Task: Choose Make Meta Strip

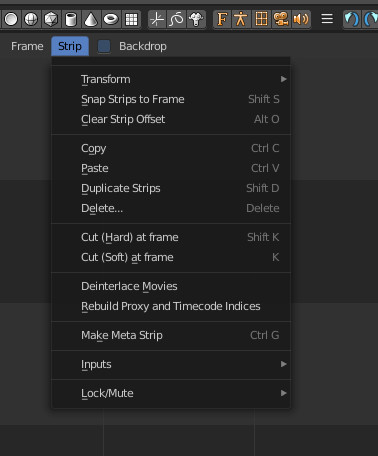Action: (171, 335)
